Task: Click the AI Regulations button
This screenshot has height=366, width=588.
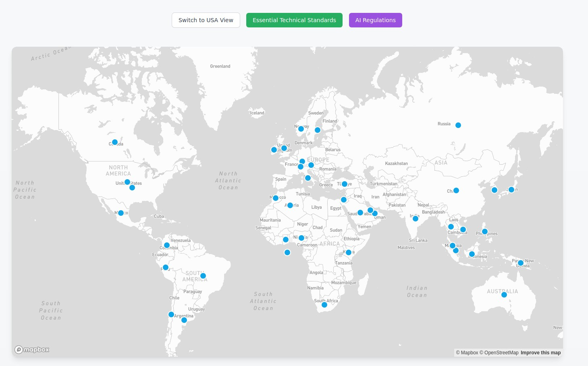Action: (375, 20)
